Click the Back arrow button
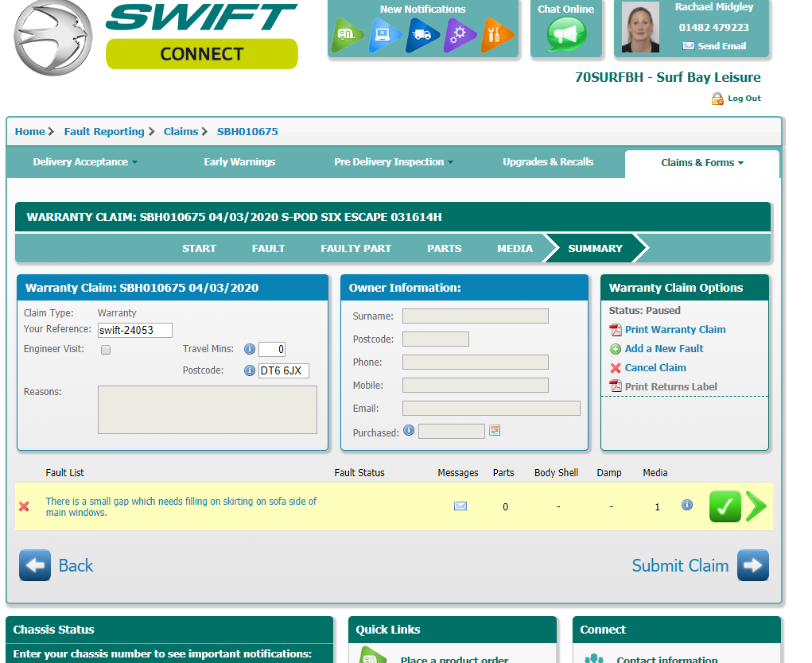 (35, 565)
